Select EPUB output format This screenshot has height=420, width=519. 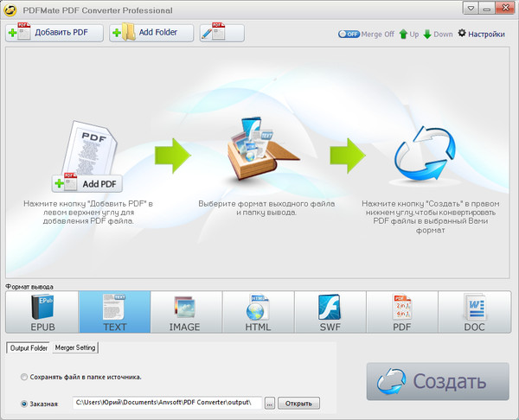tap(42, 312)
